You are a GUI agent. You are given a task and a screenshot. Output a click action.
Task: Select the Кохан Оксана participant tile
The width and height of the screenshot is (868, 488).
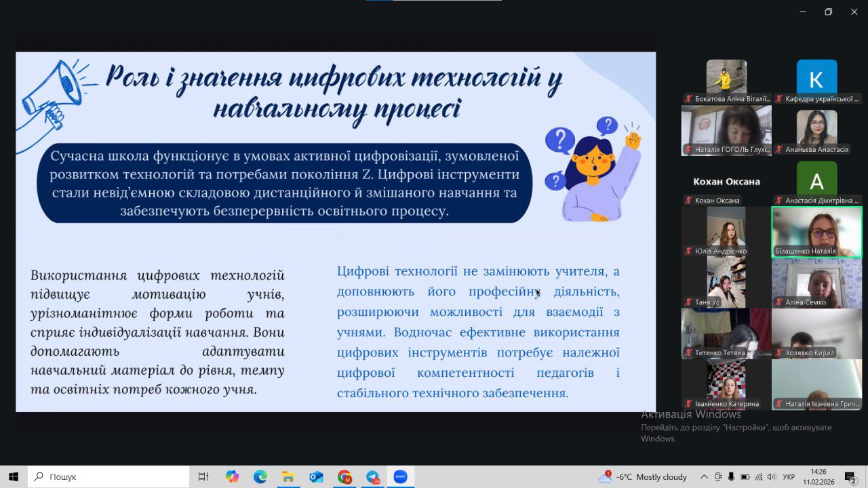pos(726,183)
